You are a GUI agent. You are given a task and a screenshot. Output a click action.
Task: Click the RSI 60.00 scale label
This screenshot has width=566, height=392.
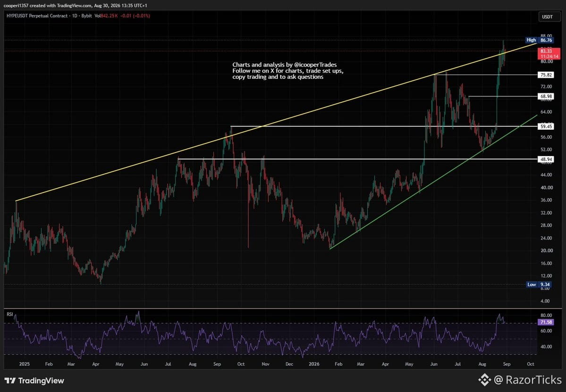point(547,331)
